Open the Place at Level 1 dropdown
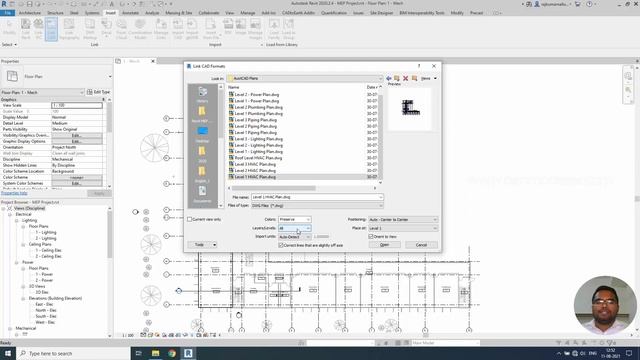The height and width of the screenshot is (360, 640). pos(402,228)
